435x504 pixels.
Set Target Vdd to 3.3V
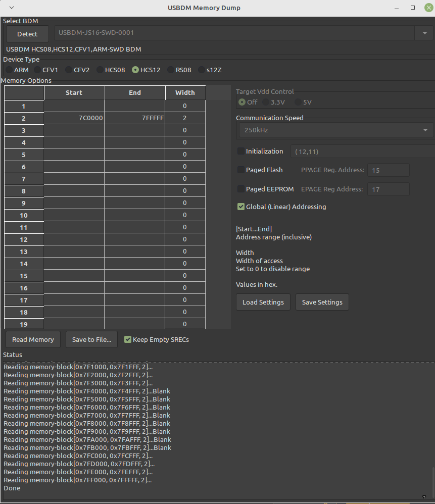(274, 102)
